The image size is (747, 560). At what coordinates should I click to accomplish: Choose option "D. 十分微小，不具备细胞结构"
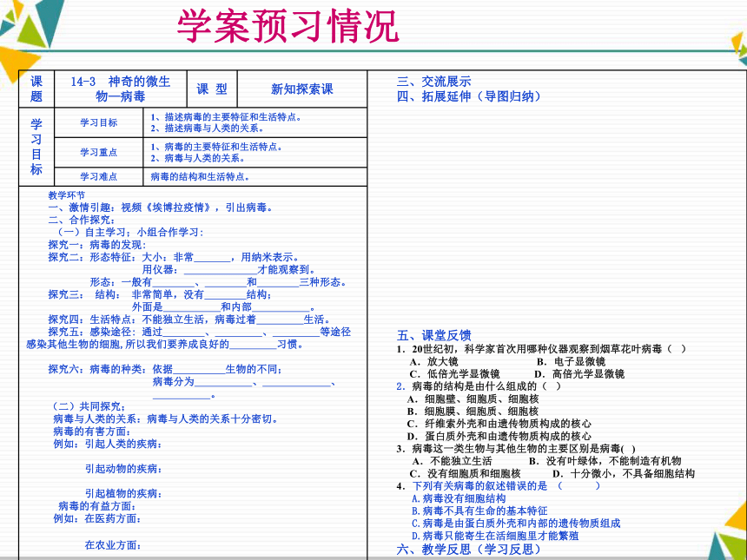coord(624,474)
